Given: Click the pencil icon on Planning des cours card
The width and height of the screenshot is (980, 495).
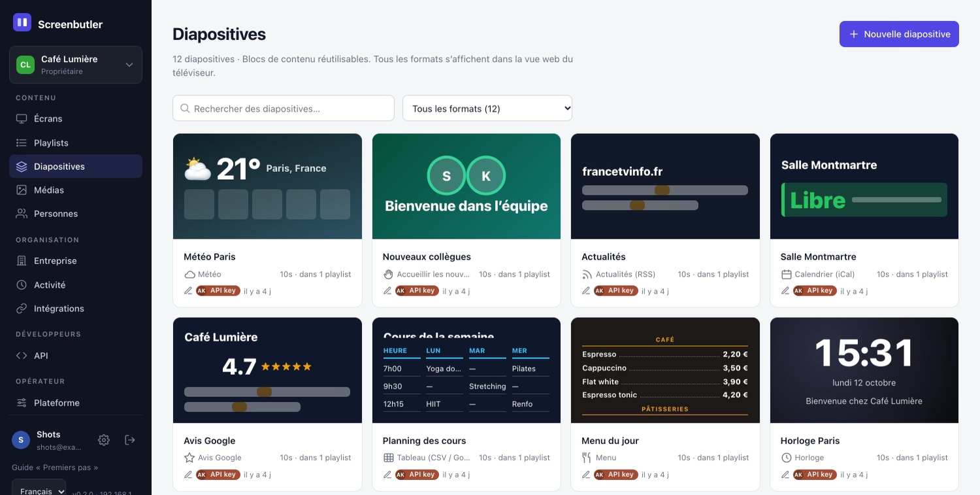Looking at the screenshot, I should [x=387, y=475].
